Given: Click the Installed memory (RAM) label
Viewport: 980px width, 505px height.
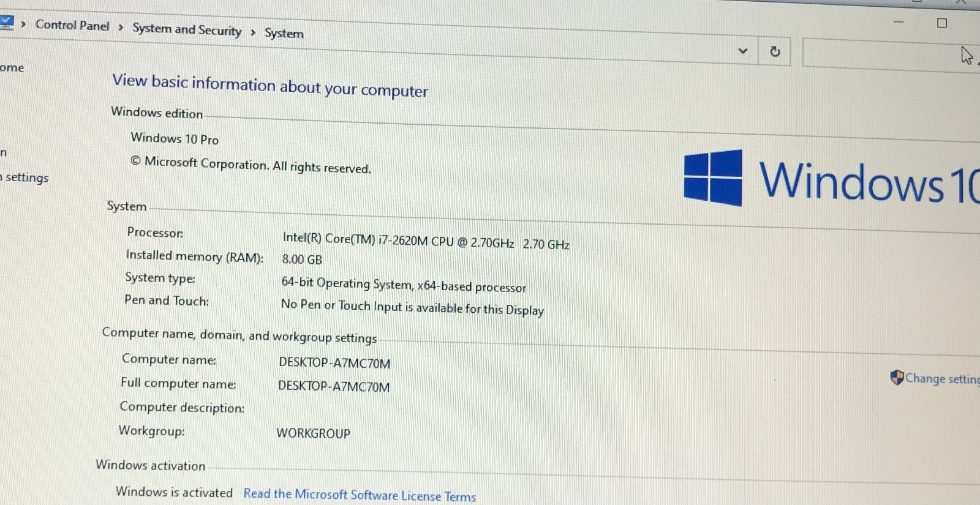Looking at the screenshot, I should coord(195,256).
